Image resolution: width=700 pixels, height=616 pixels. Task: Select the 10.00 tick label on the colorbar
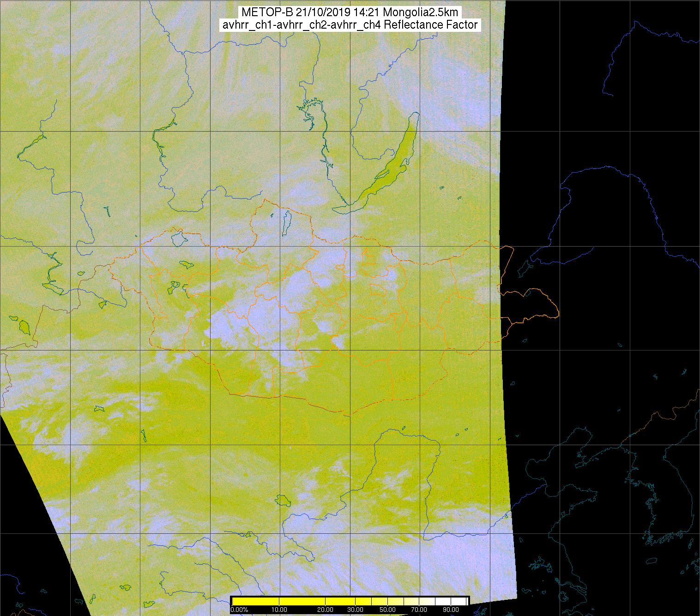279,610
